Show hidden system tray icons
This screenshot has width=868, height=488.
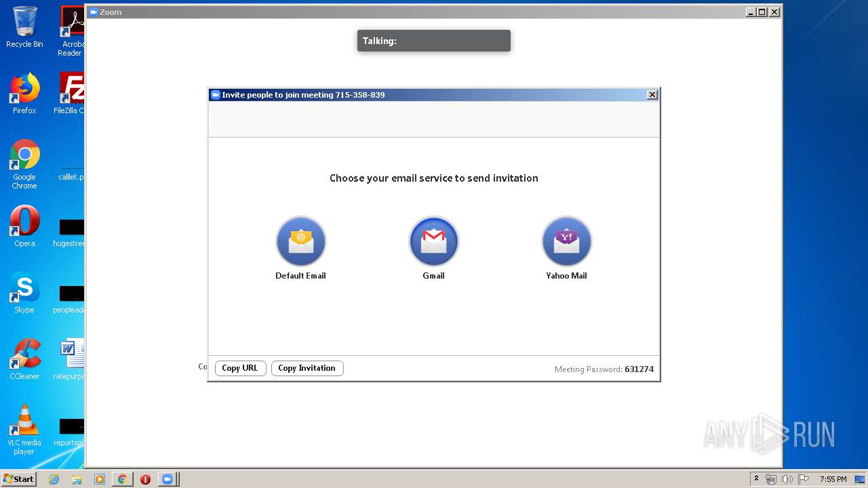tap(756, 479)
